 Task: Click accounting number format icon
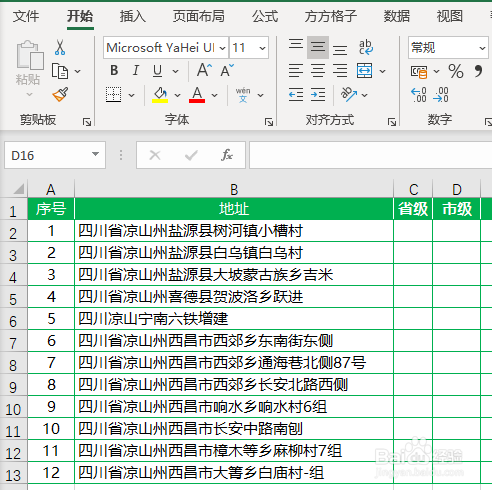[419, 71]
